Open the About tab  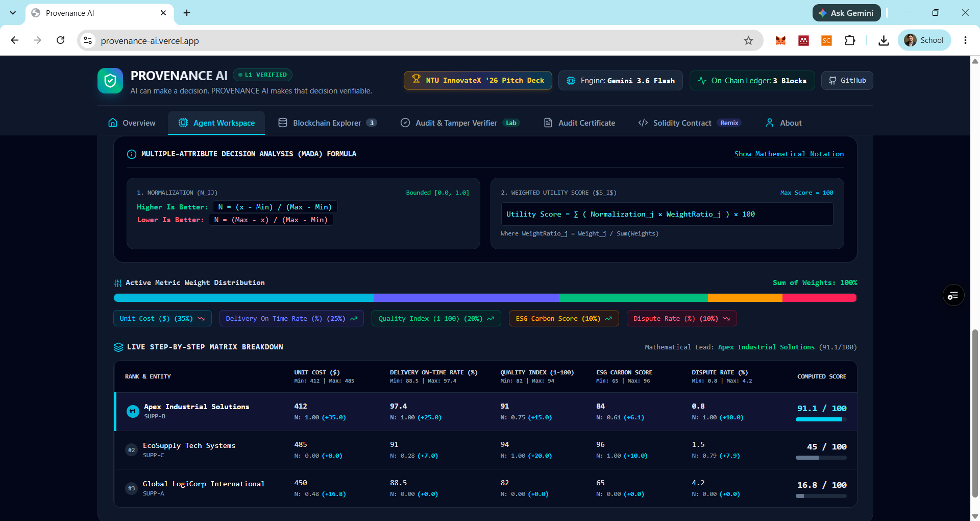point(783,123)
